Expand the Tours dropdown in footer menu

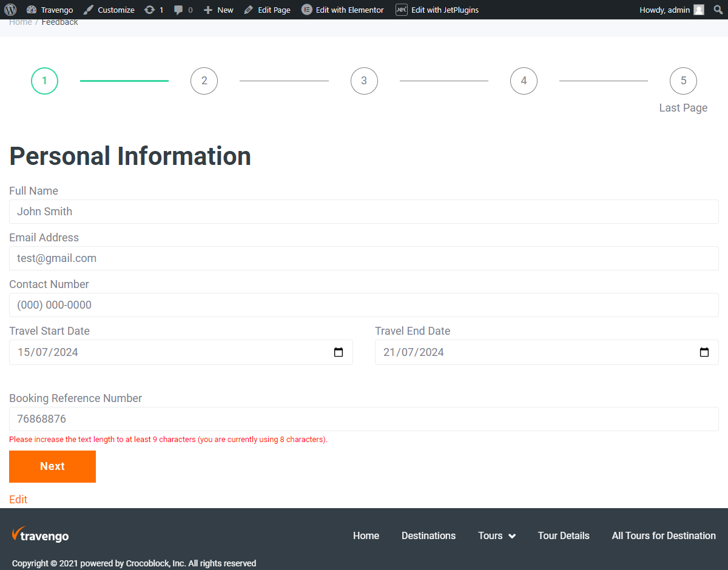(x=496, y=535)
